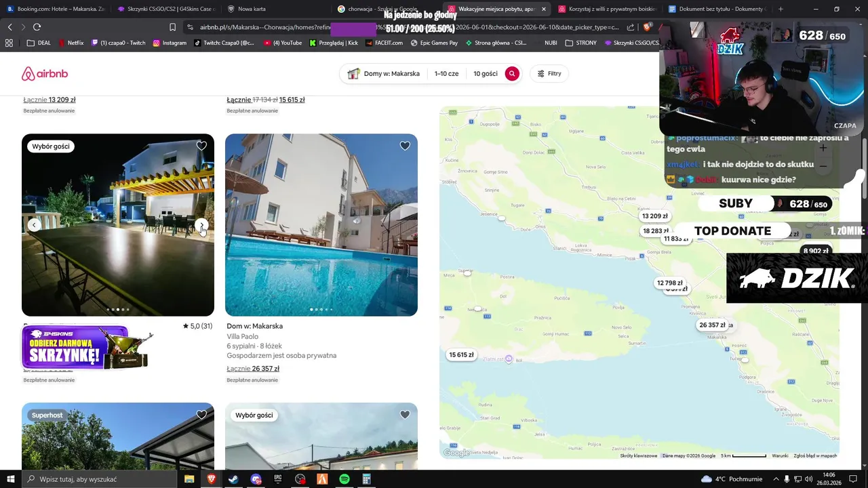Edit the Domy w: Makarska location field
This screenshot has width=868, height=488.
[384, 73]
